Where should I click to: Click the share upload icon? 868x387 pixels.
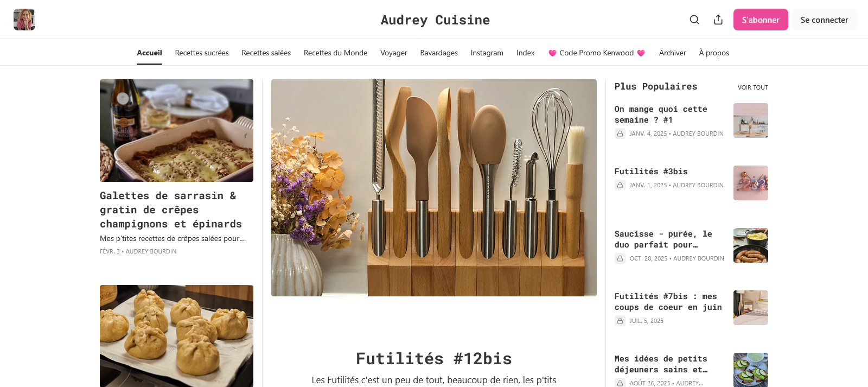pyautogui.click(x=718, y=20)
